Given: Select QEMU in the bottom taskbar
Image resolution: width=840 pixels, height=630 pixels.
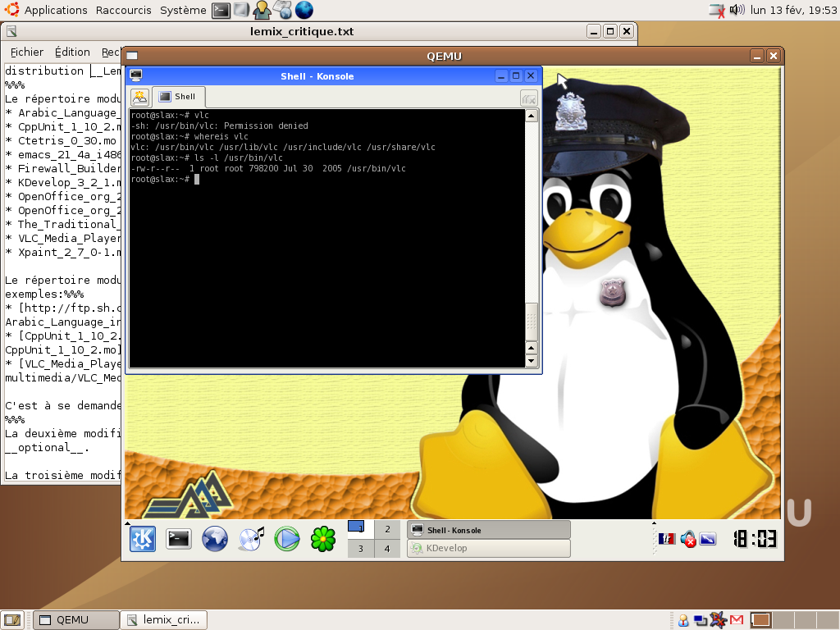Looking at the screenshot, I should (x=76, y=620).
